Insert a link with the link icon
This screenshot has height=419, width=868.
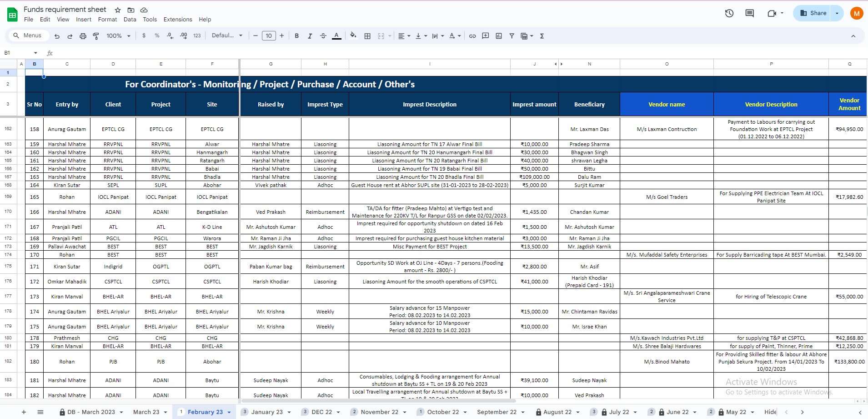coord(472,36)
